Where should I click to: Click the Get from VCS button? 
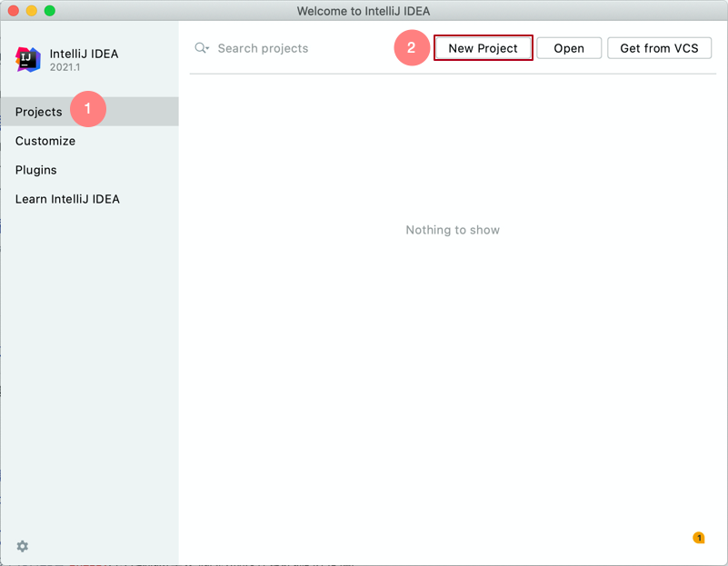(659, 48)
